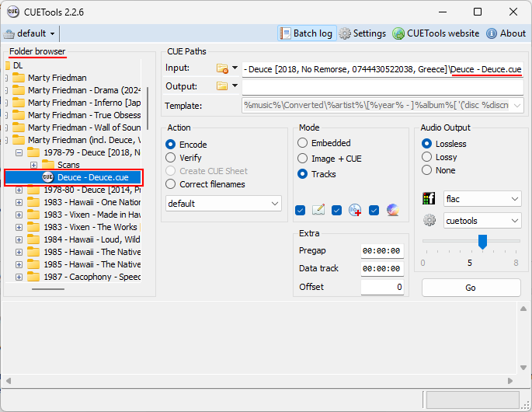Click the folder browser horizontal scrollbar
The height and width of the screenshot is (412, 532).
point(48,289)
